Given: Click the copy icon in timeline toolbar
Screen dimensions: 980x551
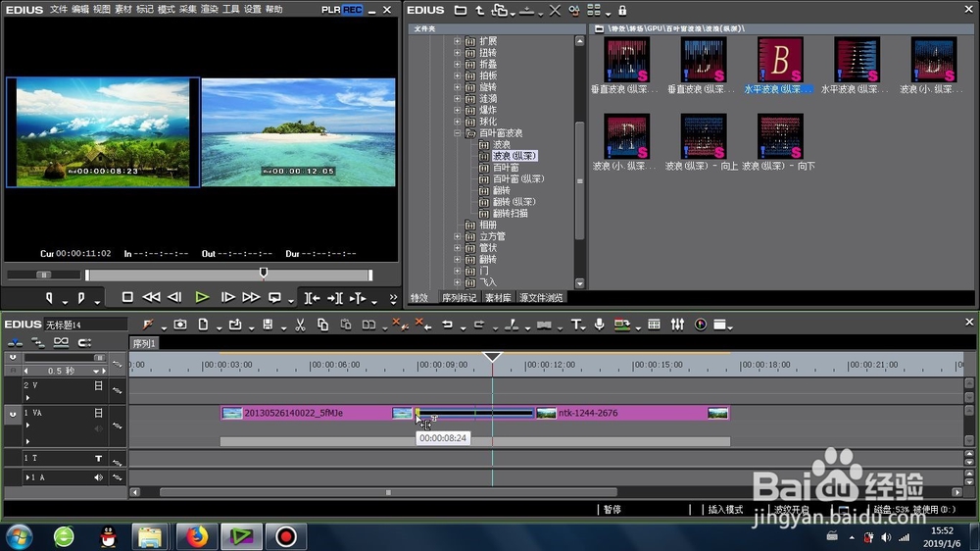Looking at the screenshot, I should 322,325.
